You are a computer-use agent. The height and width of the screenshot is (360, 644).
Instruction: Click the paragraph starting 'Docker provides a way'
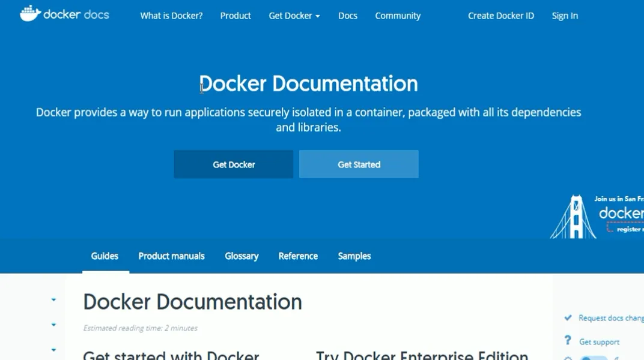[308, 120]
